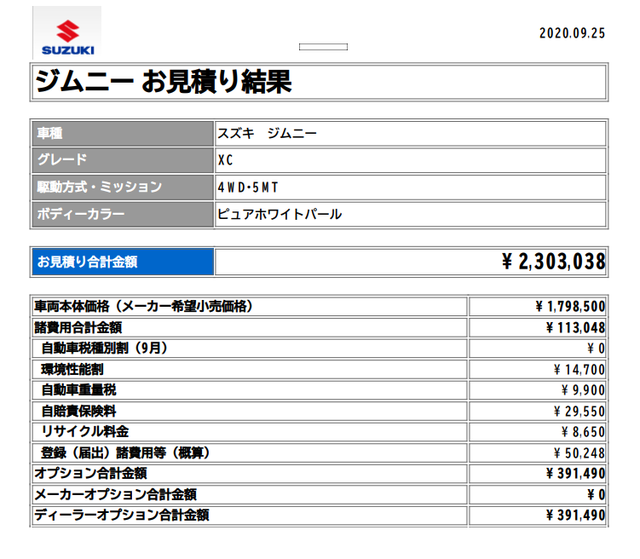Image resolution: width=640 pixels, height=559 pixels.
Task: Select the XC grade value
Action: coord(225,160)
